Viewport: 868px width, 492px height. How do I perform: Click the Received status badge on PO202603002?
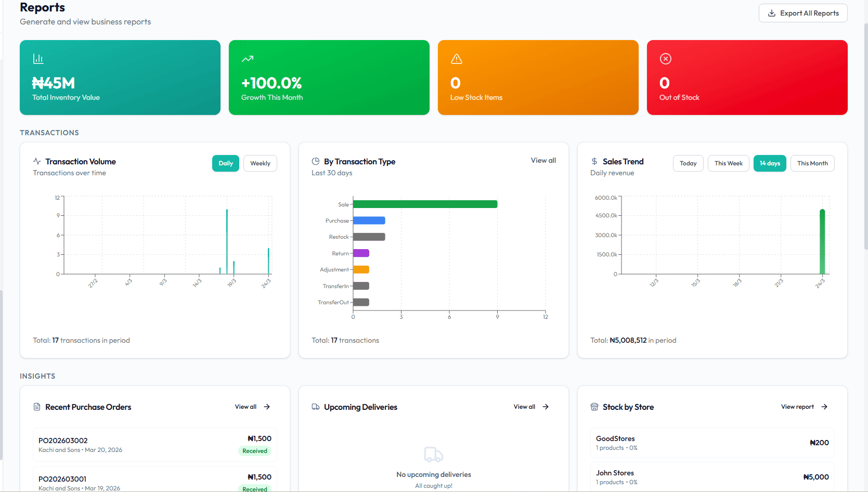pos(255,451)
